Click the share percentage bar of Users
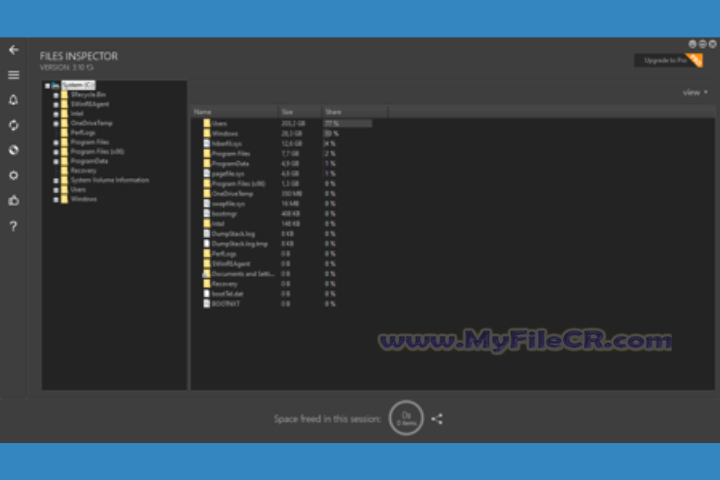720x480 pixels. pyautogui.click(x=348, y=123)
